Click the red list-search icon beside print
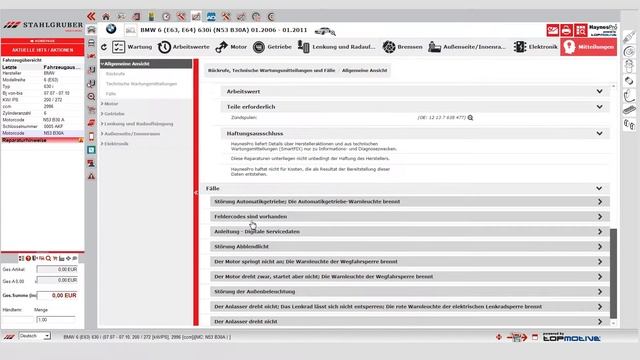The image size is (640, 360). tap(580, 30)
